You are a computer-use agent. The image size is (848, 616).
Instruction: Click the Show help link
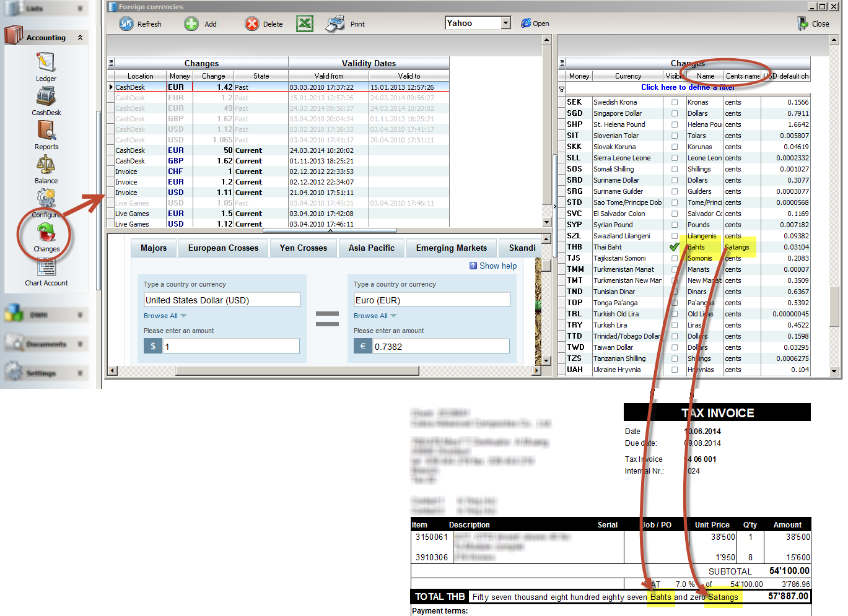(497, 266)
